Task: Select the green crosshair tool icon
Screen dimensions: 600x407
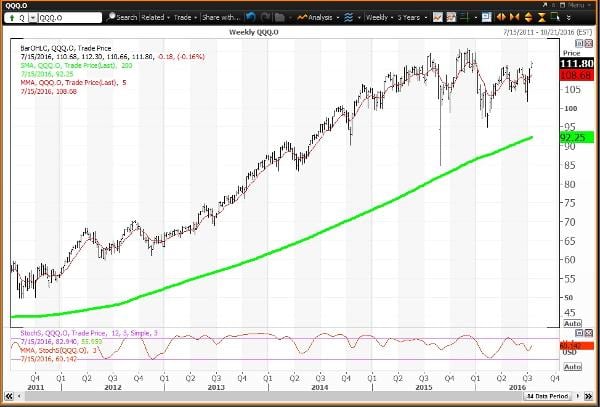Action: tap(465, 17)
